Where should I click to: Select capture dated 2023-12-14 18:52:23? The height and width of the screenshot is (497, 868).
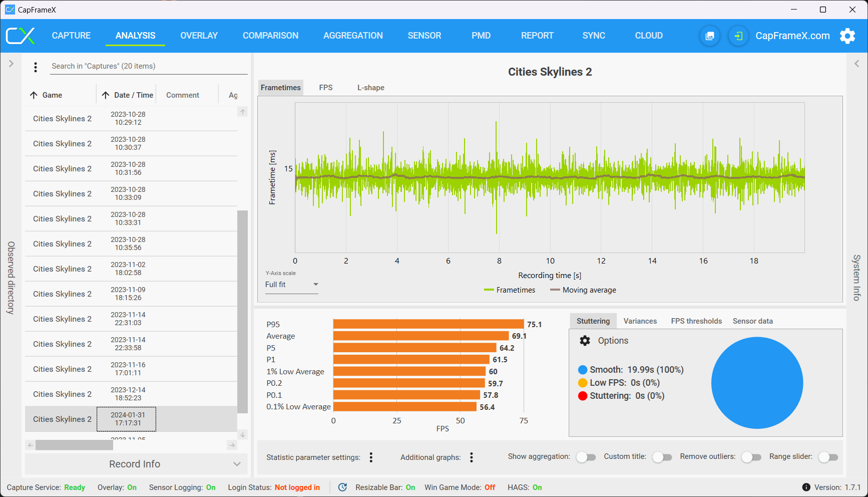click(131, 394)
